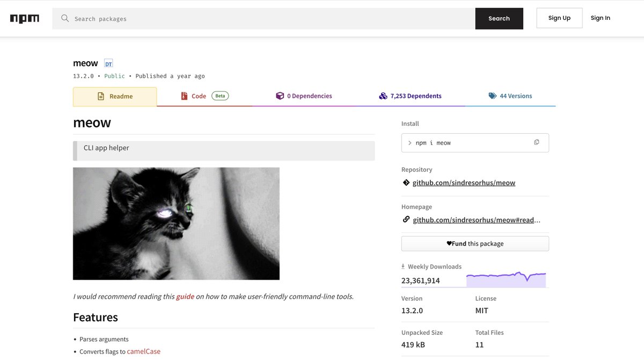Open the github.com/sindresorhus/meow repository link
The width and height of the screenshot is (644, 360).
(464, 183)
